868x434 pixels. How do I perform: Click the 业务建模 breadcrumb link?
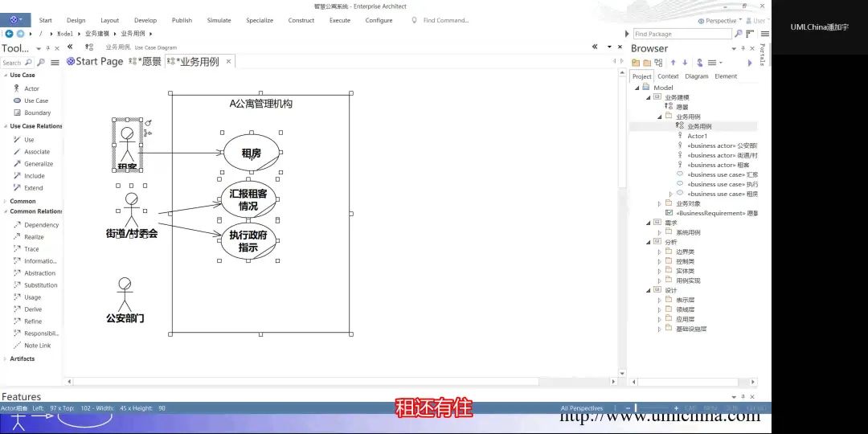97,34
